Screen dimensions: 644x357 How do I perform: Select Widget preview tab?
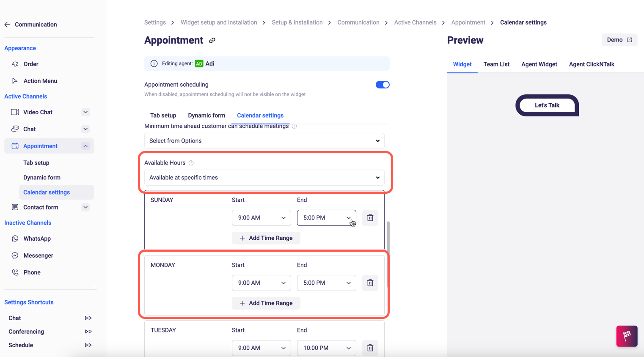(x=462, y=64)
